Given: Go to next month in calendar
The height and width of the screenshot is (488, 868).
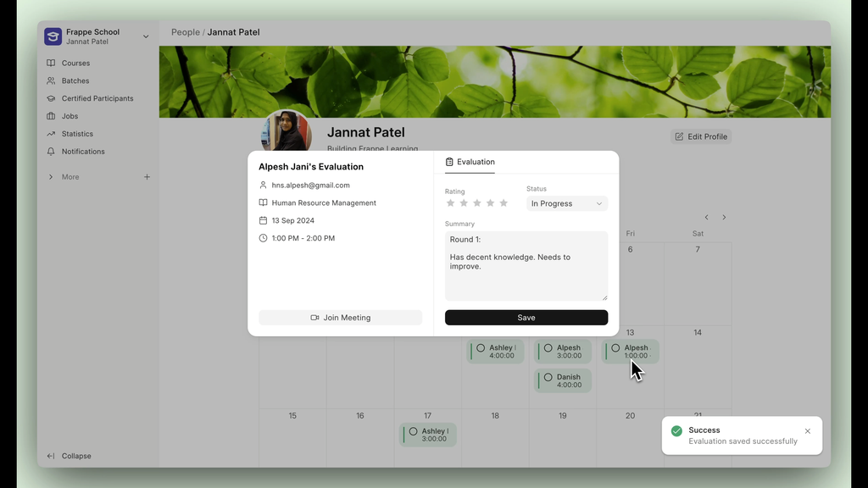Looking at the screenshot, I should pyautogui.click(x=724, y=218).
